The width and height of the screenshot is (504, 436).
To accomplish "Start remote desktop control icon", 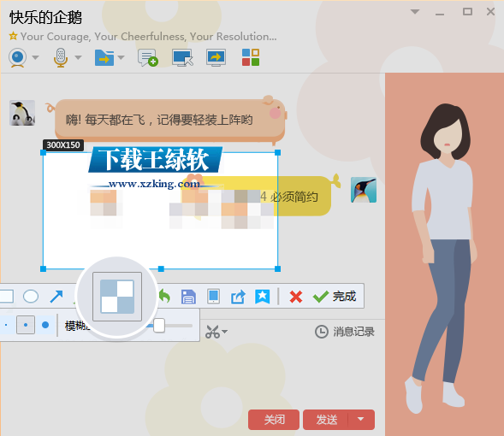I will point(182,58).
